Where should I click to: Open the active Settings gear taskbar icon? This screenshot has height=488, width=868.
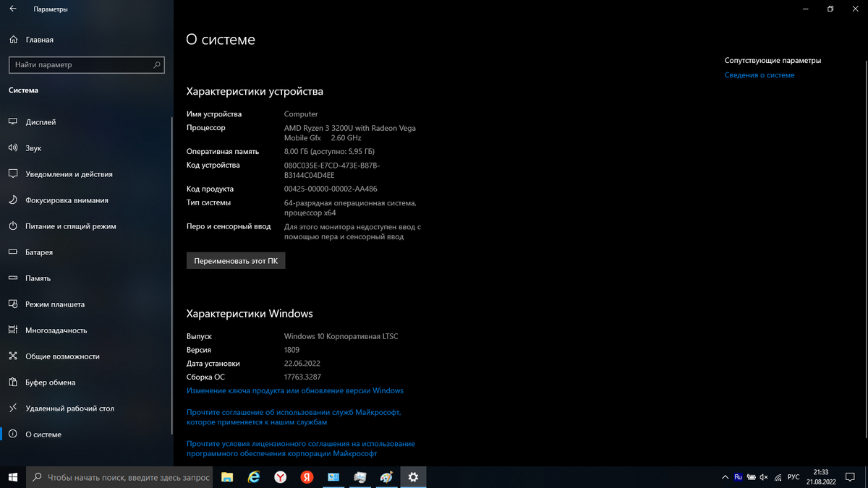click(x=413, y=477)
